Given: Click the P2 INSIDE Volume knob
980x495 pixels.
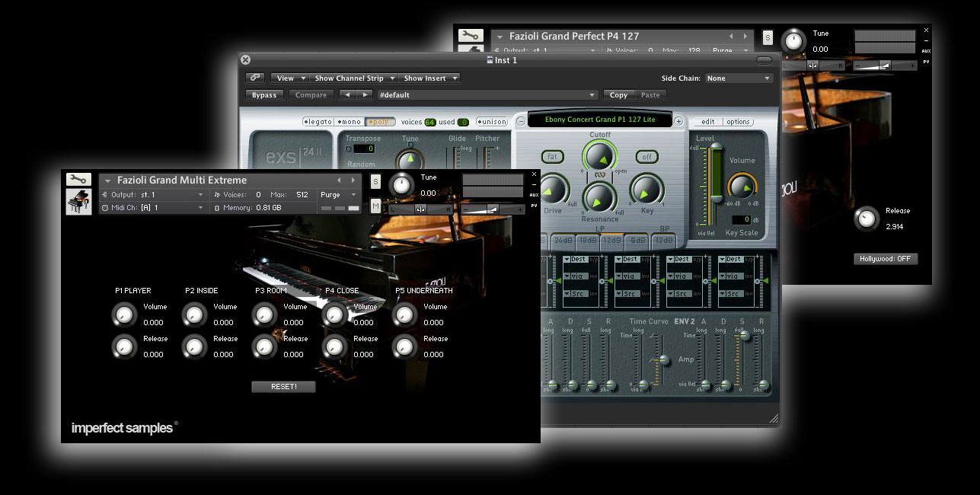Looking at the screenshot, I should click(193, 315).
